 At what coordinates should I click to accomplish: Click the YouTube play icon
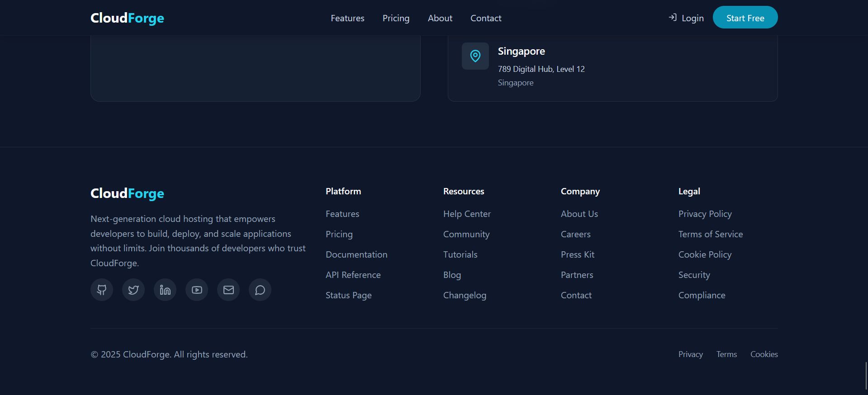point(197,290)
